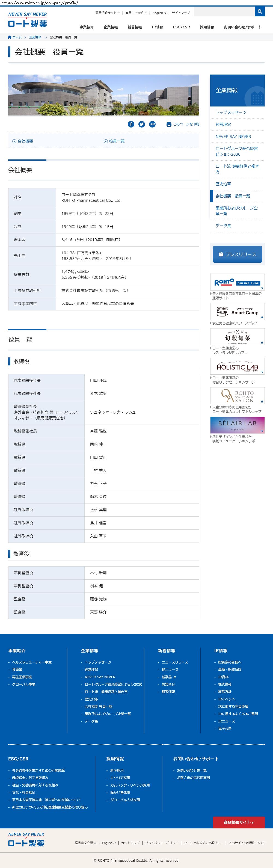Open お問い合わせ先一覧 footer link
Screen dimensions: 273x868
(192, 770)
